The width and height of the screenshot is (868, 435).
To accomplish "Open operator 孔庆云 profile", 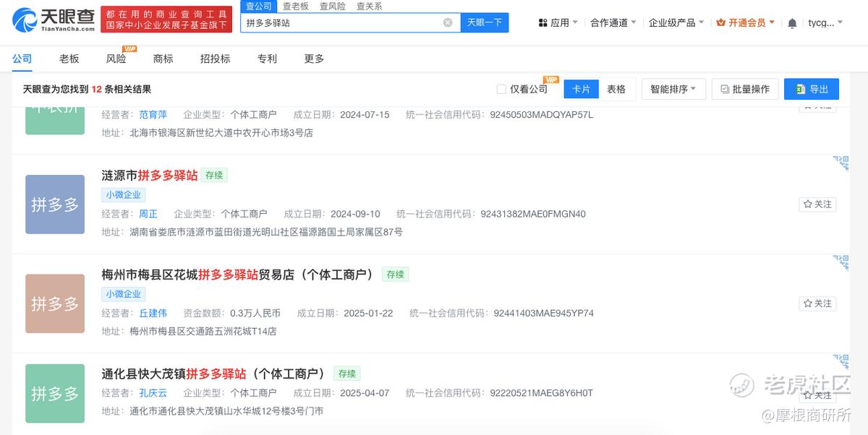I will click(153, 393).
